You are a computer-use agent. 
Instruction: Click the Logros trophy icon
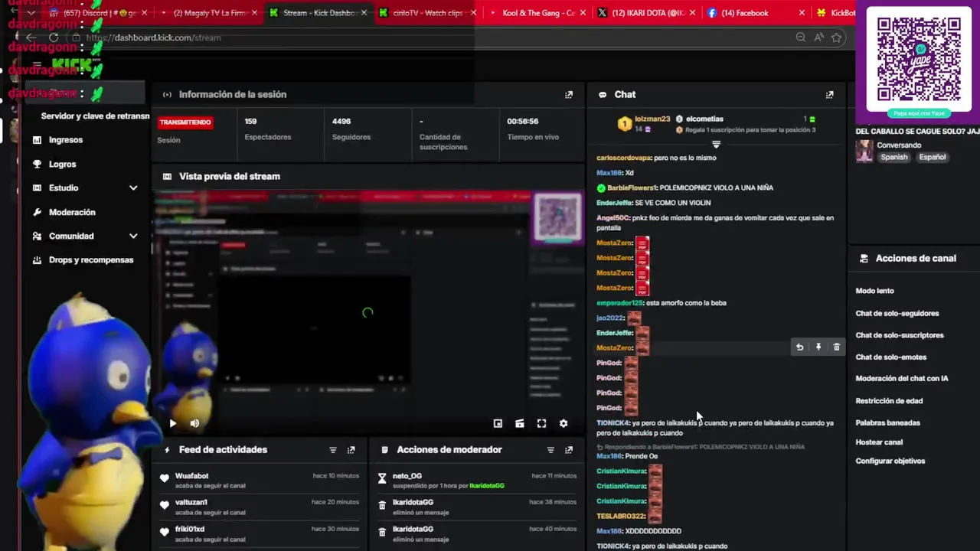[x=37, y=164]
